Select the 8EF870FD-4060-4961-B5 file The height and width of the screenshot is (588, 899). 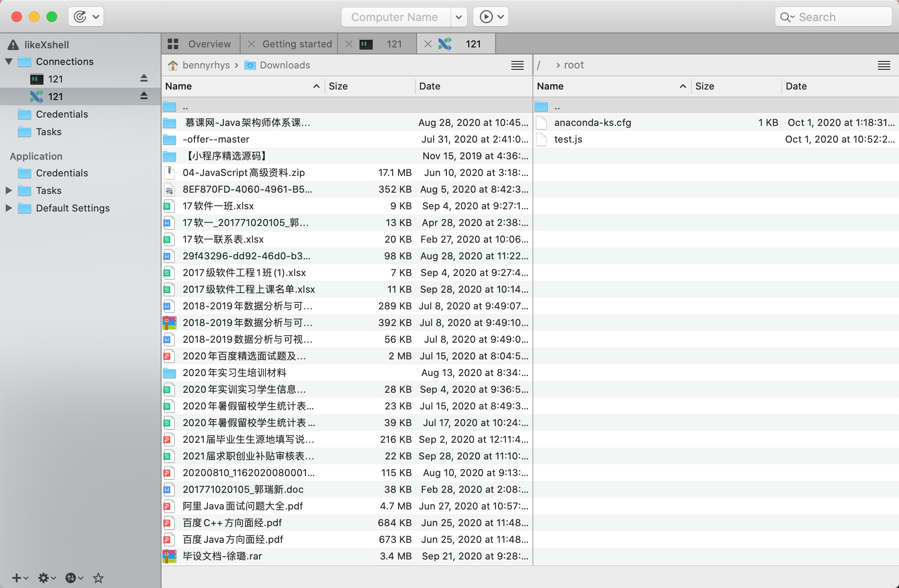(347, 189)
